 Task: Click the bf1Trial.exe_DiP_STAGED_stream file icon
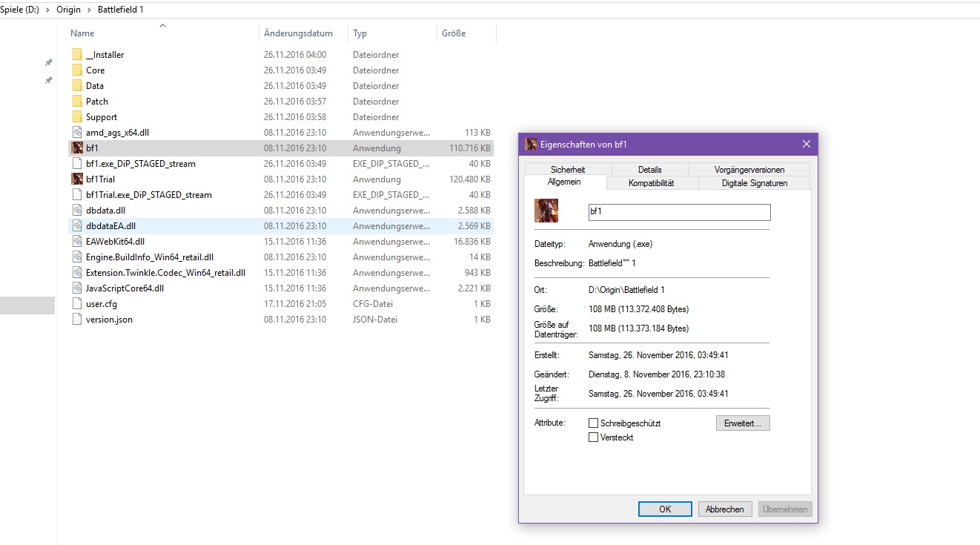(x=78, y=195)
